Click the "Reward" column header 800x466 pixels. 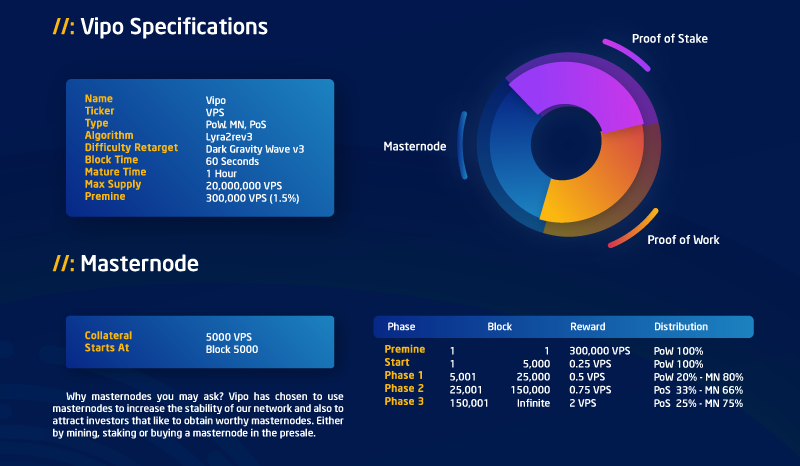pos(588,327)
